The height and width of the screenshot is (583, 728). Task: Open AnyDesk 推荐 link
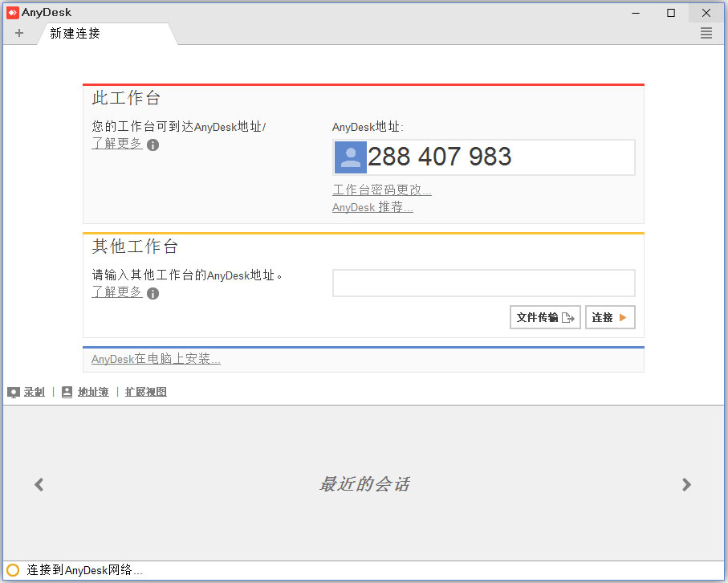[372, 207]
